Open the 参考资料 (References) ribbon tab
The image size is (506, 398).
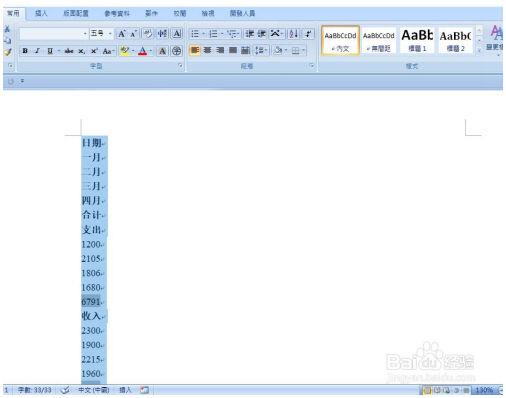pyautogui.click(x=117, y=13)
